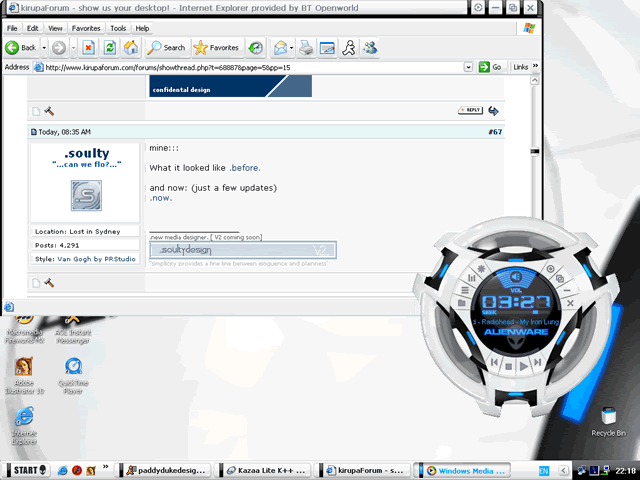640x480 pixels.
Task: Click the Edit page toolbar icon
Action: click(x=327, y=48)
